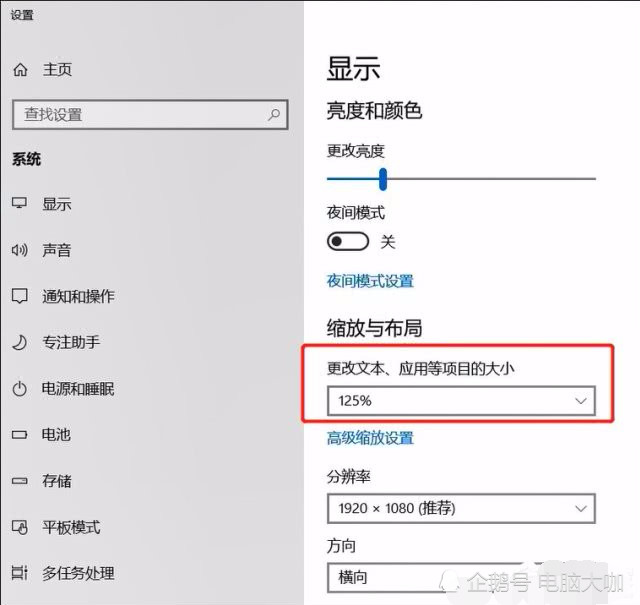Select 多任务处理 in the sidebar
The image size is (640, 605).
point(78,573)
